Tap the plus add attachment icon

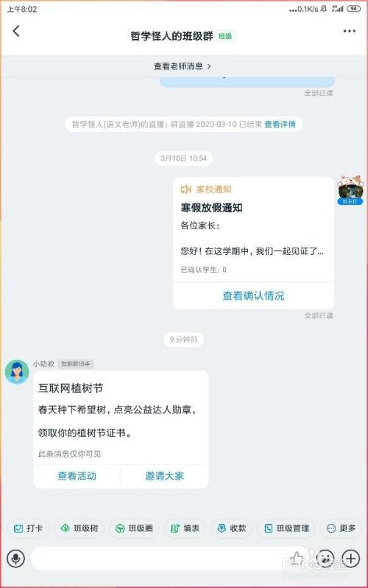click(x=351, y=559)
